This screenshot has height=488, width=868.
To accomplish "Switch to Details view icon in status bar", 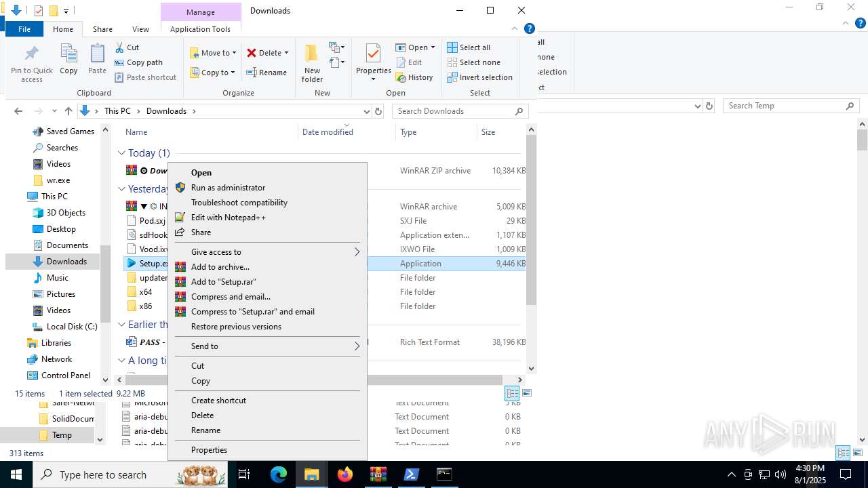I will click(x=512, y=393).
